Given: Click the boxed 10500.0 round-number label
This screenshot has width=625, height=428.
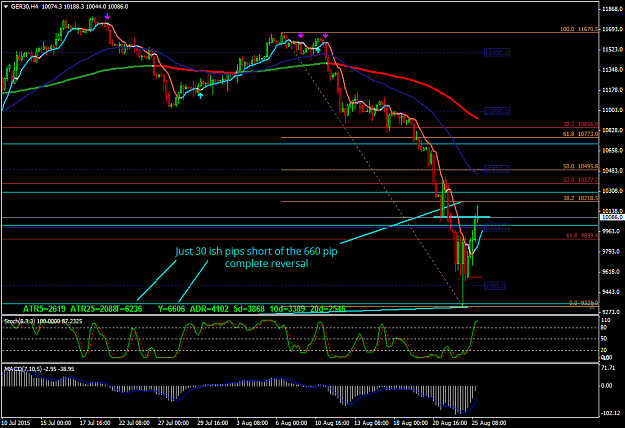Looking at the screenshot, I should point(497,170).
